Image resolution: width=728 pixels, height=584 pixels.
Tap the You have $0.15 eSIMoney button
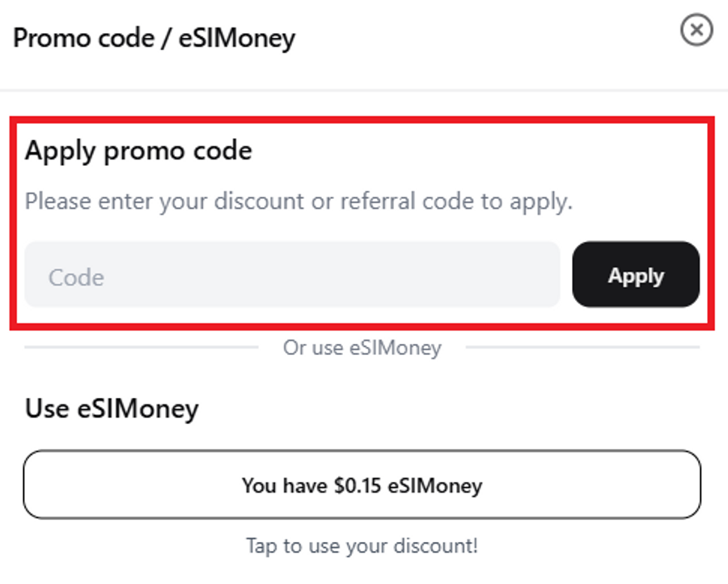[362, 485]
